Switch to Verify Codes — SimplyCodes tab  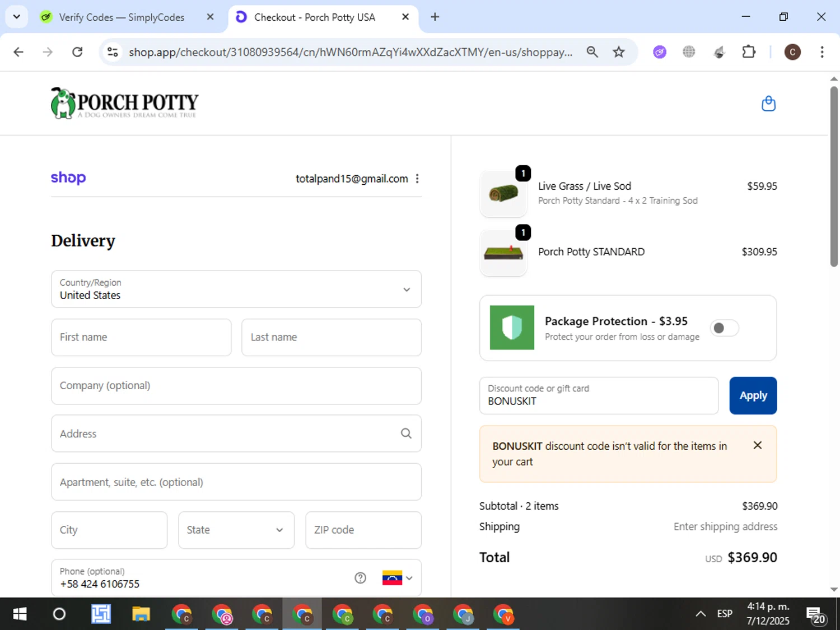click(x=122, y=17)
